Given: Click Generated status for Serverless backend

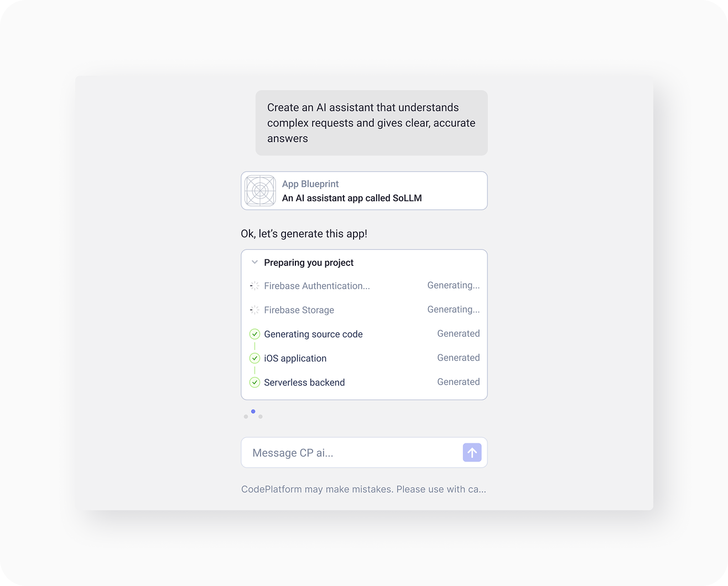Looking at the screenshot, I should [458, 382].
